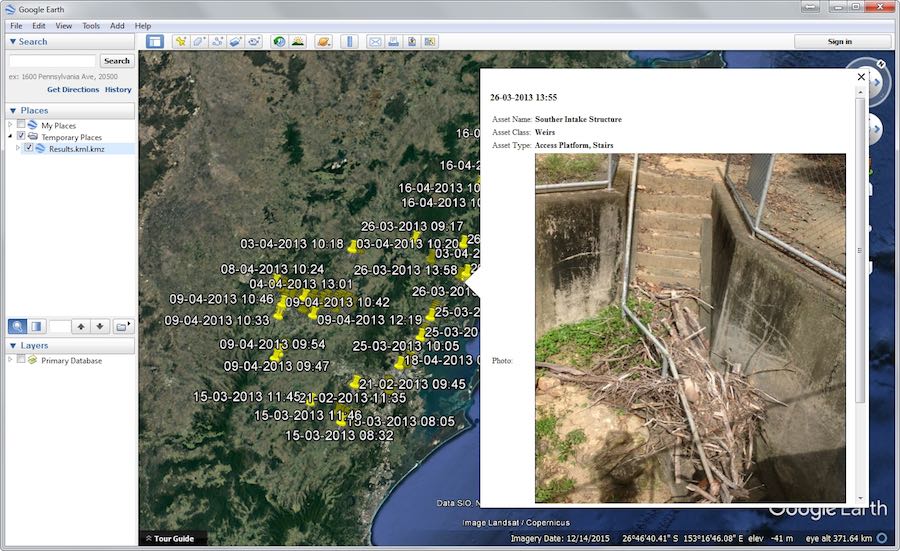Toggle sunlight across the landscape
Image resolution: width=900 pixels, height=551 pixels.
point(297,41)
